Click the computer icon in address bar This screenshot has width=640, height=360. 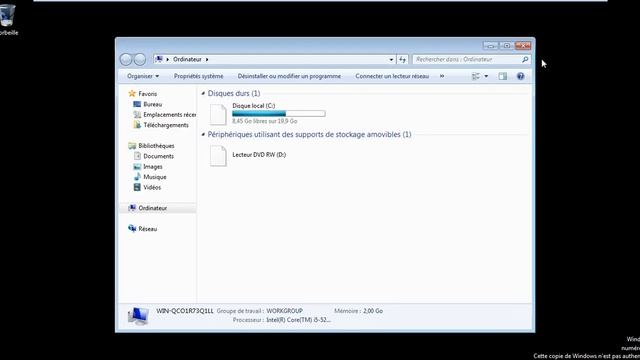pos(159,60)
